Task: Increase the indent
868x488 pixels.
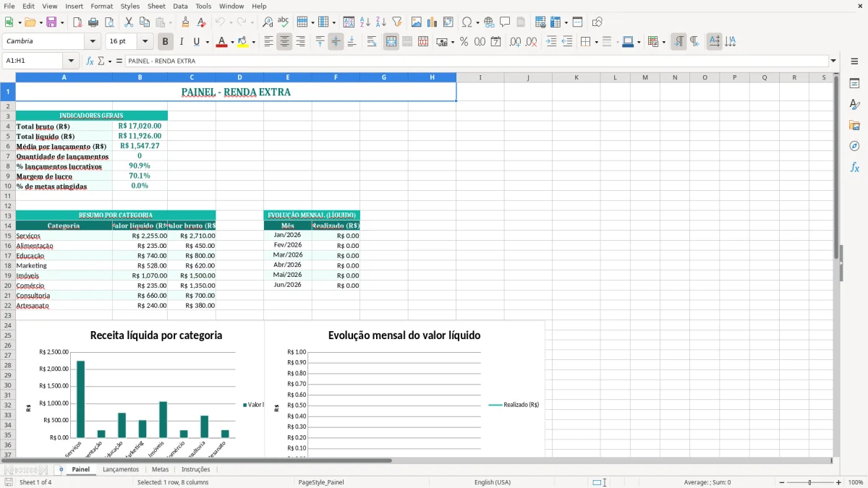Action: (551, 42)
